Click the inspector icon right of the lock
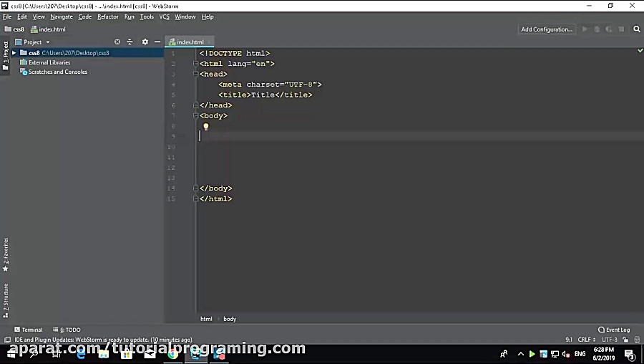This screenshot has width=644, height=364. pos(637,340)
